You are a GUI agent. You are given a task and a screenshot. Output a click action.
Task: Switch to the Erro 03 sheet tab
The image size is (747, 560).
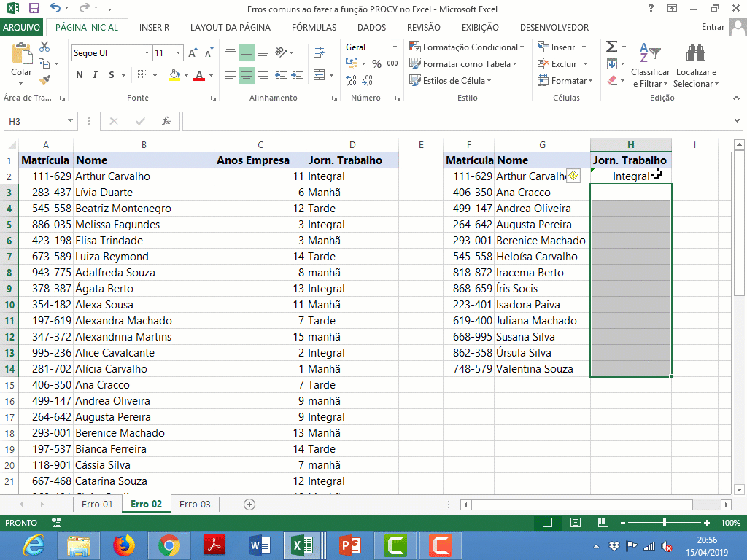(x=195, y=504)
